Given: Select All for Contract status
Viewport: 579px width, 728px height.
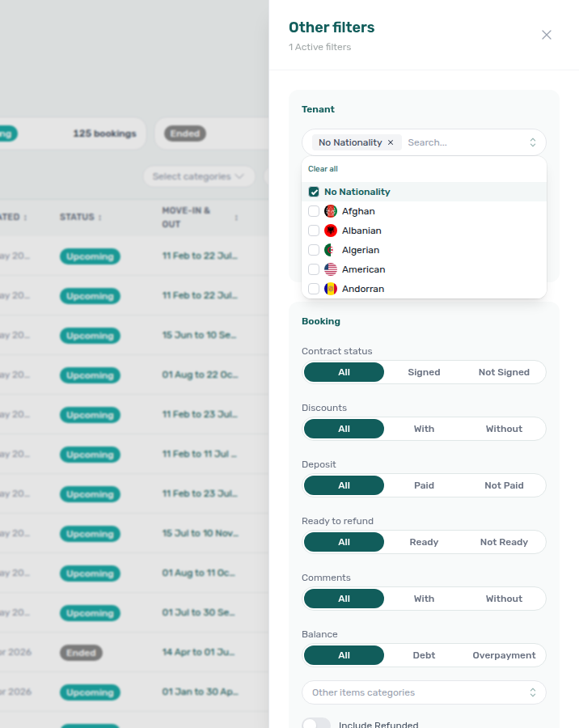Looking at the screenshot, I should pyautogui.click(x=344, y=372).
